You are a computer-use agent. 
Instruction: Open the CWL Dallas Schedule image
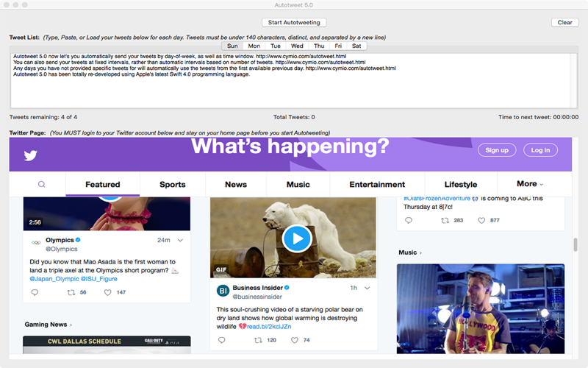point(107,344)
